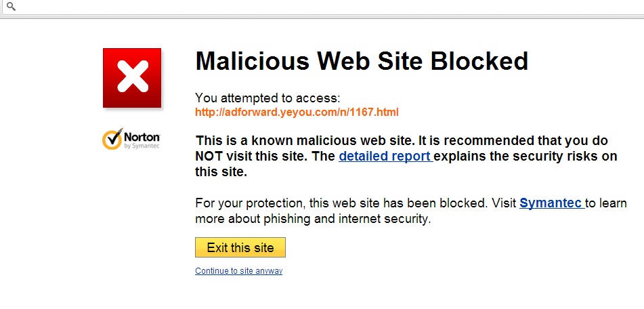644x309 pixels.
Task: Visit the Symantec link
Action: (552, 203)
